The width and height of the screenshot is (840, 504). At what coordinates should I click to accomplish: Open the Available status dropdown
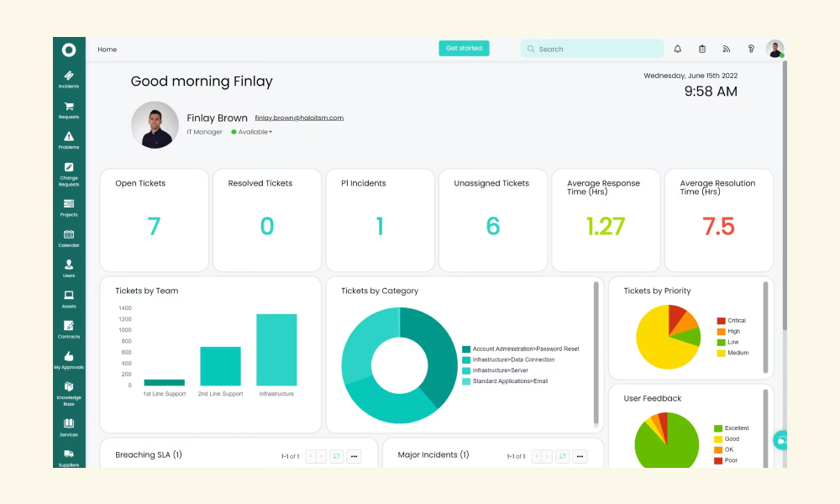[x=252, y=132]
